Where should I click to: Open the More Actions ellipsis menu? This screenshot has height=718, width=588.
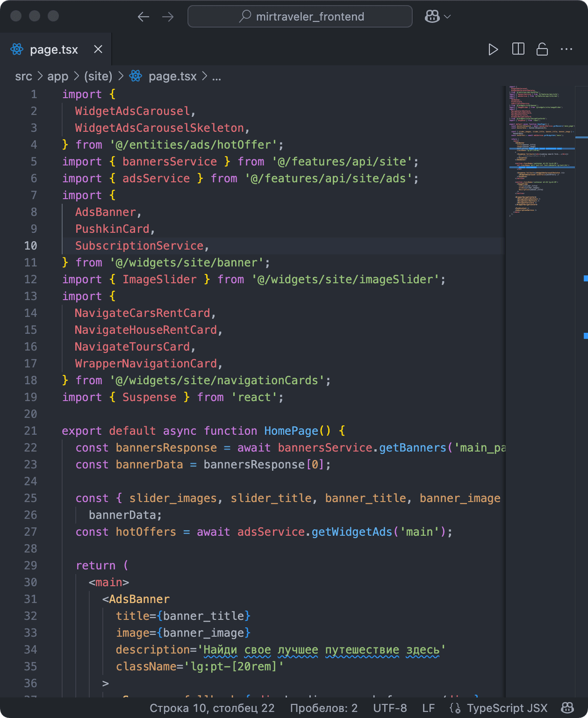(566, 49)
